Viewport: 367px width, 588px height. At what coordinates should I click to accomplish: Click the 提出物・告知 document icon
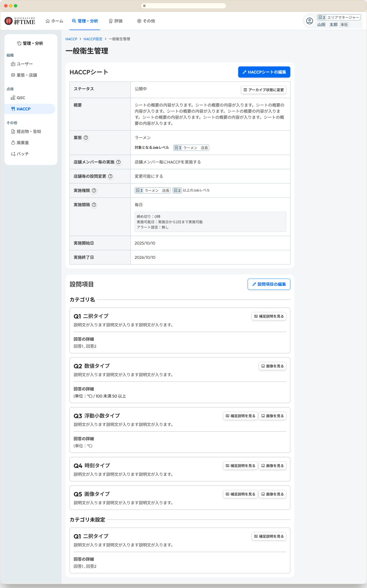point(13,132)
